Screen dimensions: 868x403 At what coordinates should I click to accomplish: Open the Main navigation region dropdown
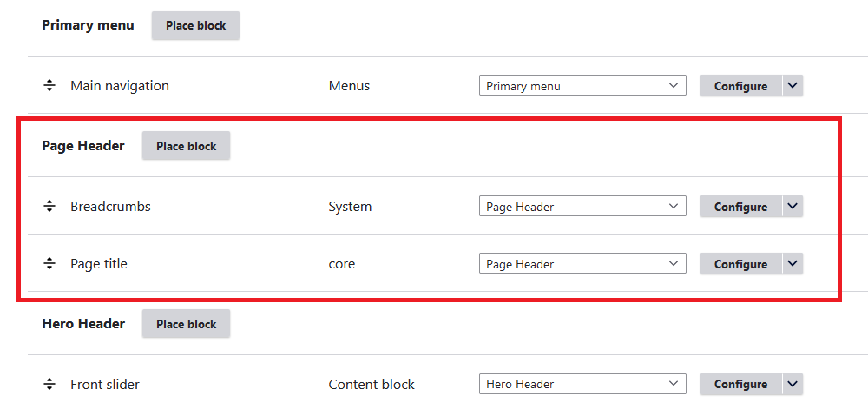click(x=582, y=86)
